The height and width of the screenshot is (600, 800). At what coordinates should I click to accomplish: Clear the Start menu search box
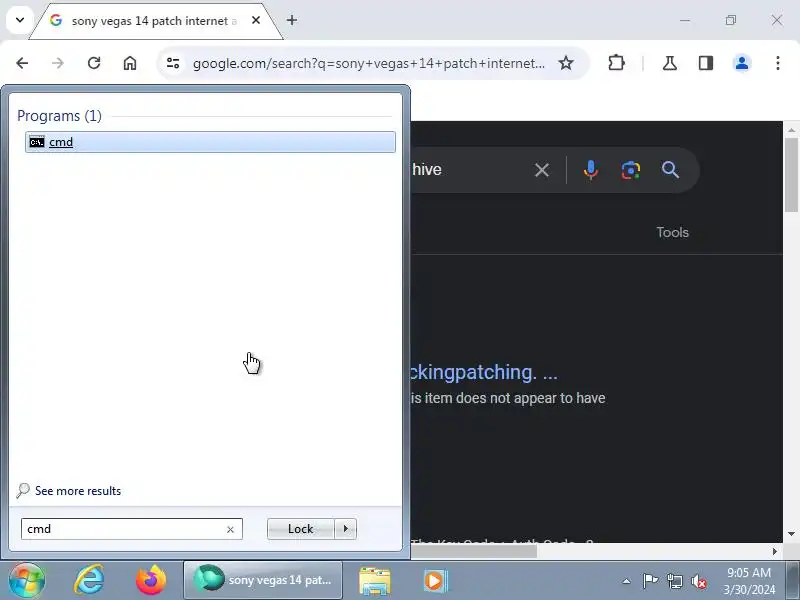230,530
